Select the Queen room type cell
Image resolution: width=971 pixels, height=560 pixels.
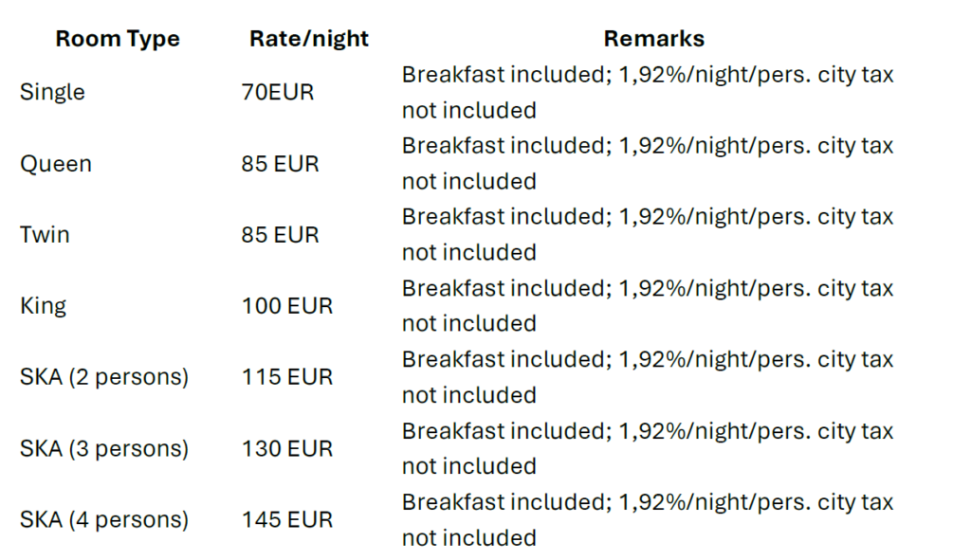(x=56, y=164)
